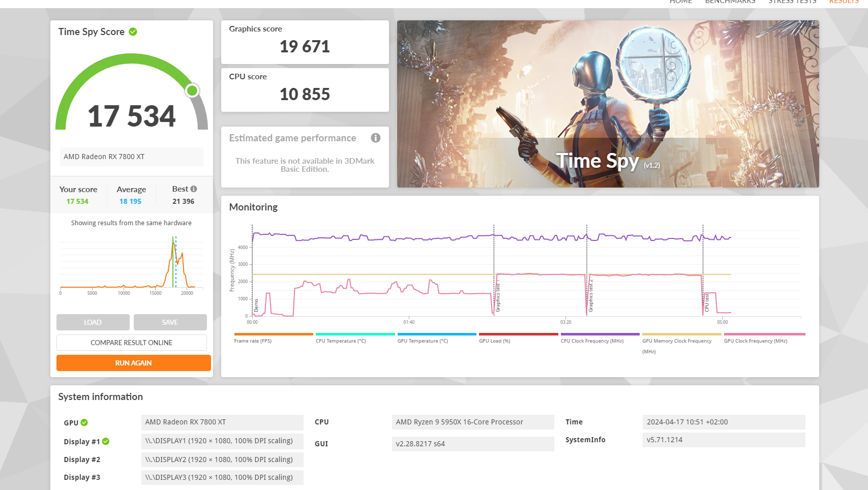Click the green check beside Display #1
Screen dimensions: 868x490
106,441
